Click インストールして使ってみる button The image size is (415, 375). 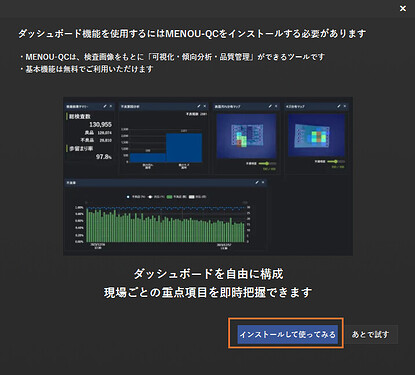coord(288,334)
